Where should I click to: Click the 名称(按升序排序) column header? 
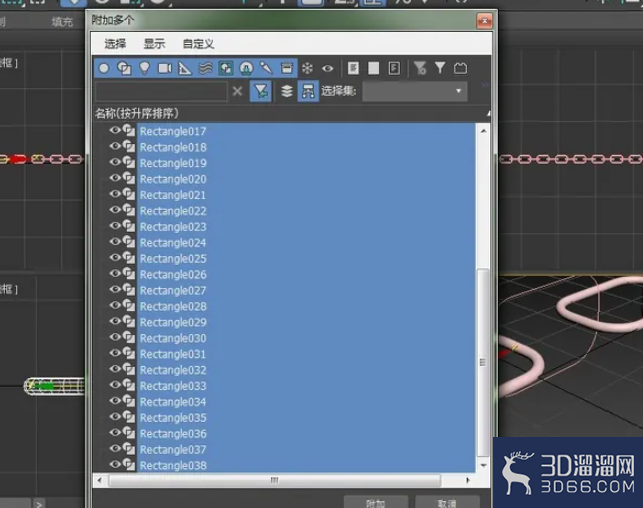point(290,114)
